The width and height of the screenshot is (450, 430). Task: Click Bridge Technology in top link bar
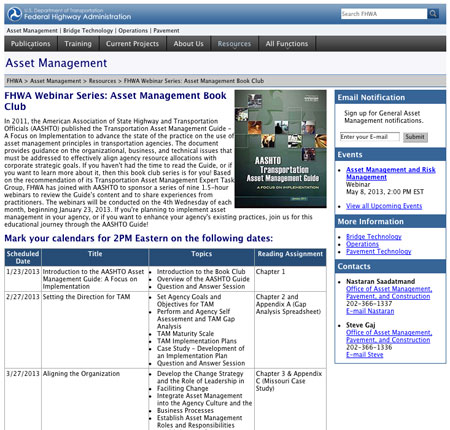pyautogui.click(x=88, y=30)
